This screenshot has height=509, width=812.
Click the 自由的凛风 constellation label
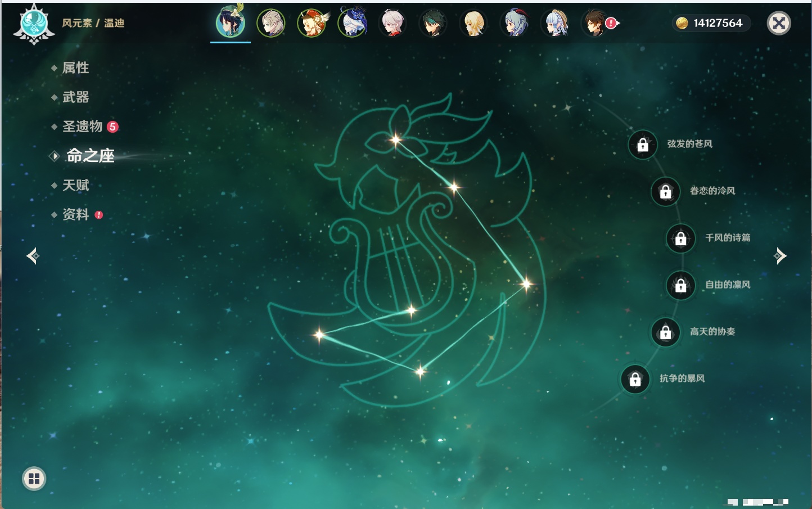point(728,285)
